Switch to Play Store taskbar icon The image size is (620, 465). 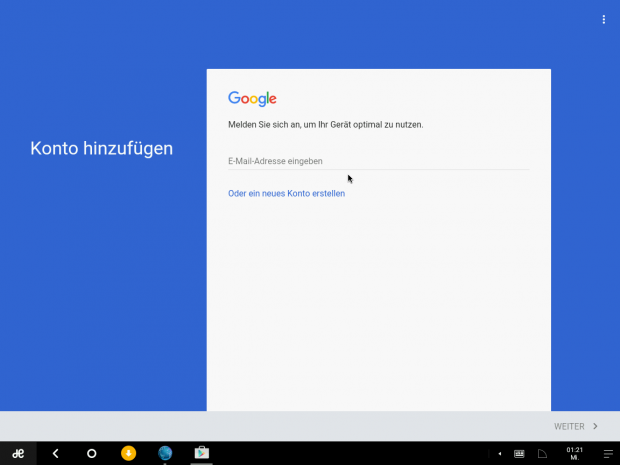point(202,453)
